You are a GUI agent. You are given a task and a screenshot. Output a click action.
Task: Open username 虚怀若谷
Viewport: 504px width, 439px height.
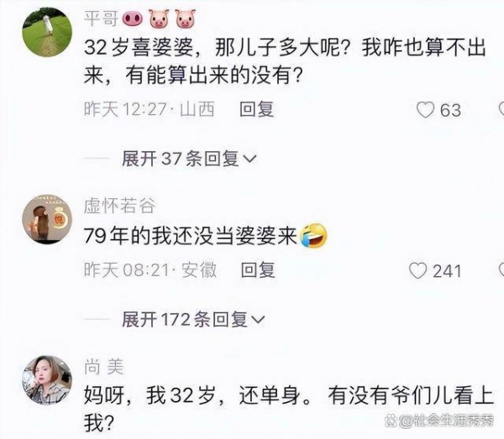pos(119,206)
